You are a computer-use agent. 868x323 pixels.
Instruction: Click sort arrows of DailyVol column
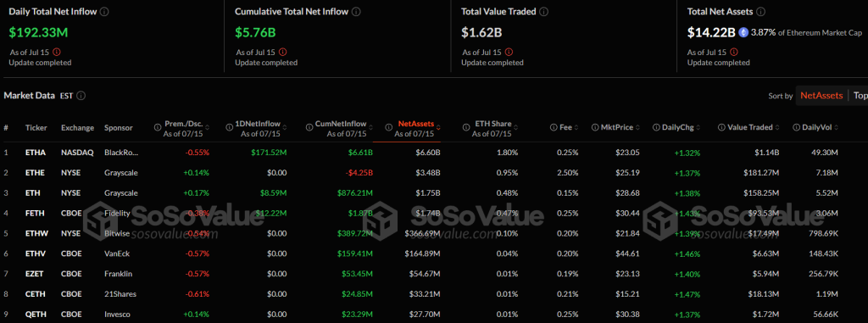click(x=837, y=127)
